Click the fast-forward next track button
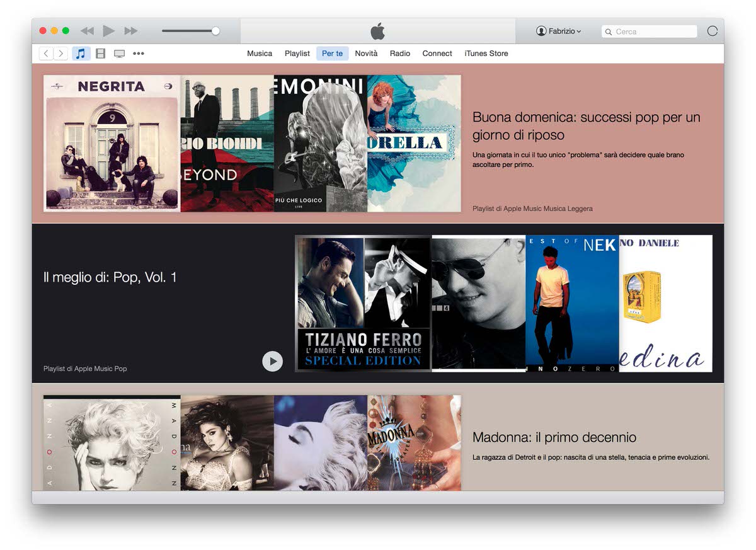Image resolution: width=756 pixels, height=550 pixels. [x=131, y=31]
